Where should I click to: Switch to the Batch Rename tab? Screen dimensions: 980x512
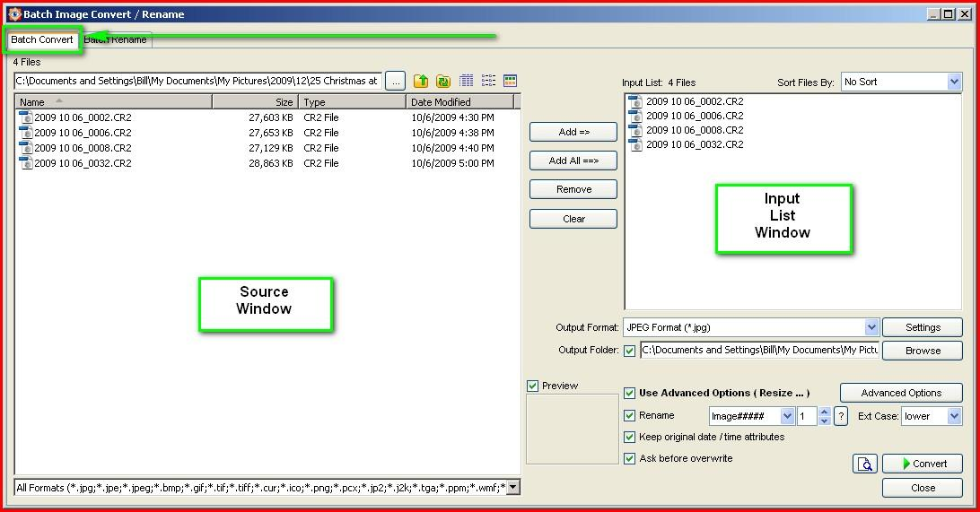tap(116, 39)
